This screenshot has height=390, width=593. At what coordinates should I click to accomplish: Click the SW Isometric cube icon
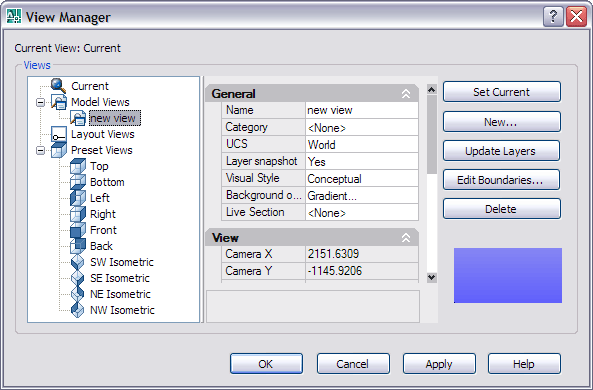(x=78, y=262)
